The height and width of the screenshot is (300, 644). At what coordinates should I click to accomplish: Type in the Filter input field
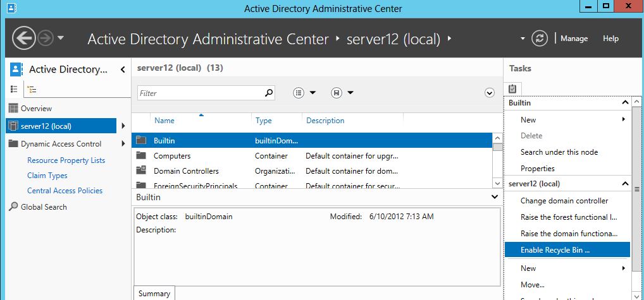tap(199, 93)
